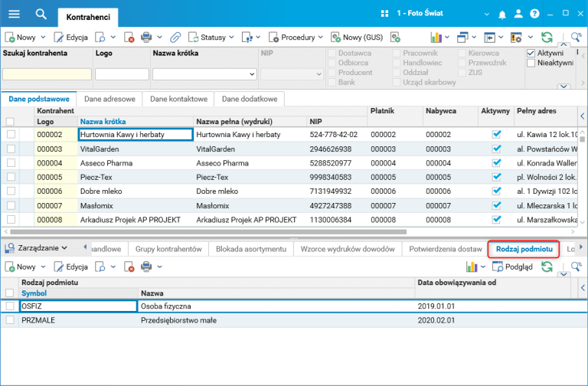
Task: Click the user profile icon
Action: click(x=518, y=14)
